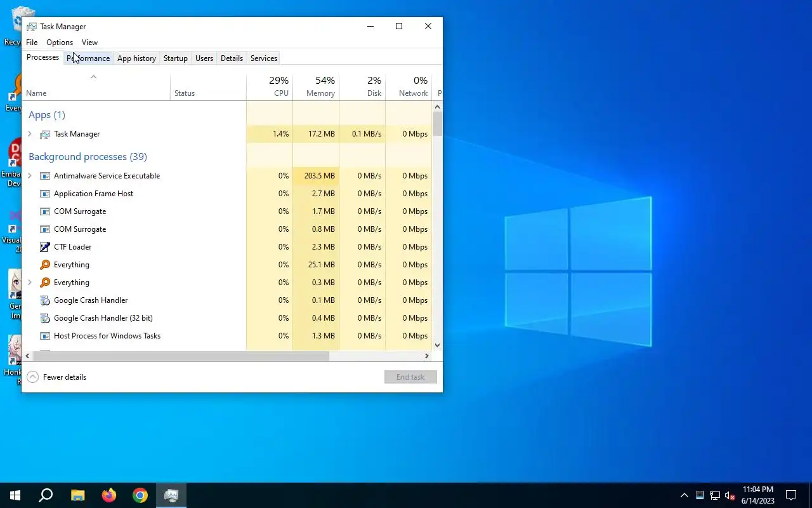Click the Antimalware Service Executable icon
The image size is (812, 508).
click(45, 176)
